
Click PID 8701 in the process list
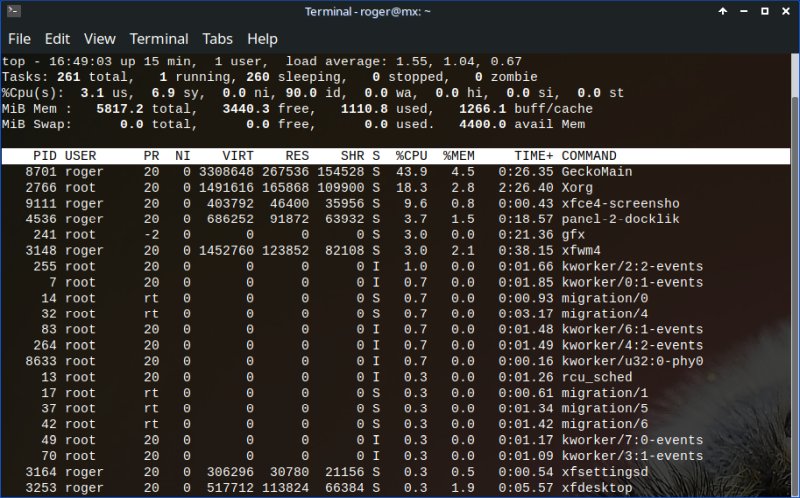(x=41, y=172)
